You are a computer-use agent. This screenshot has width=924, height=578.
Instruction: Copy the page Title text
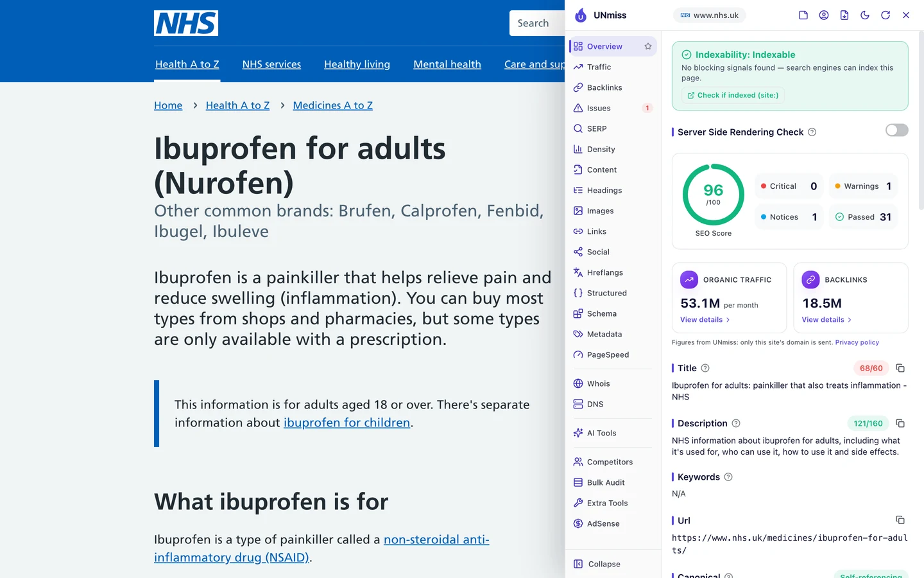[x=900, y=368]
